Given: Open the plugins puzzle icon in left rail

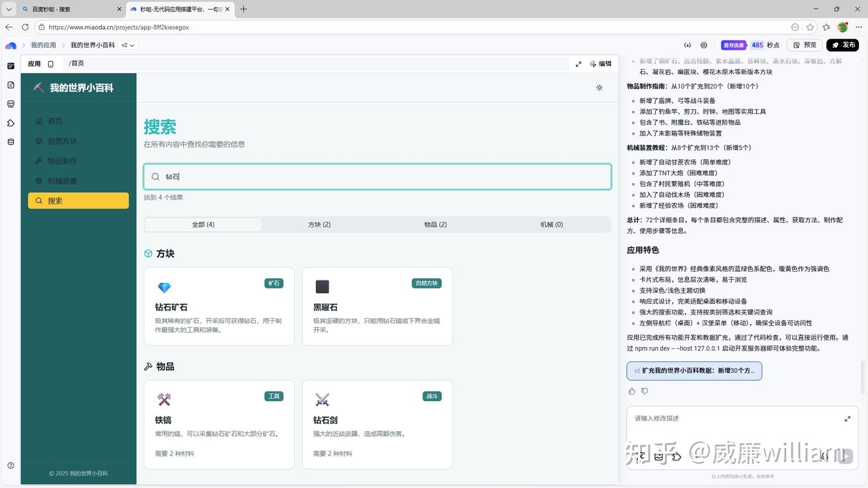Looking at the screenshot, I should pos(11,123).
